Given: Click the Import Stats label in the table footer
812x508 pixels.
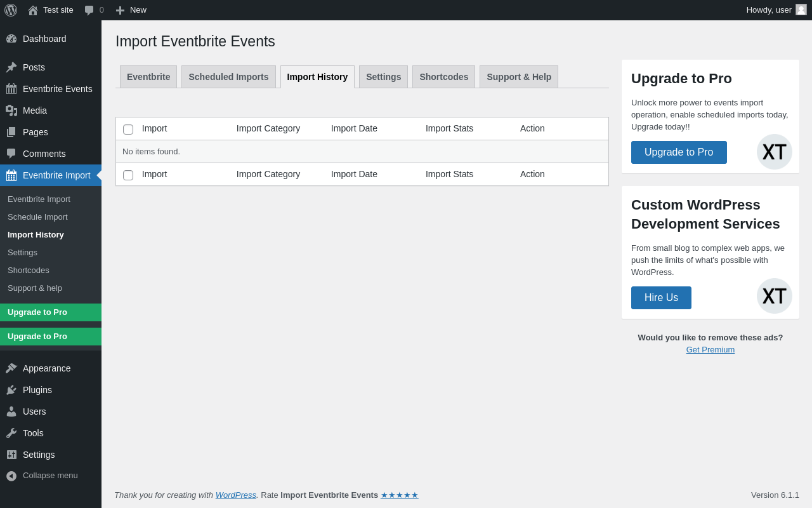Looking at the screenshot, I should coord(449,174).
